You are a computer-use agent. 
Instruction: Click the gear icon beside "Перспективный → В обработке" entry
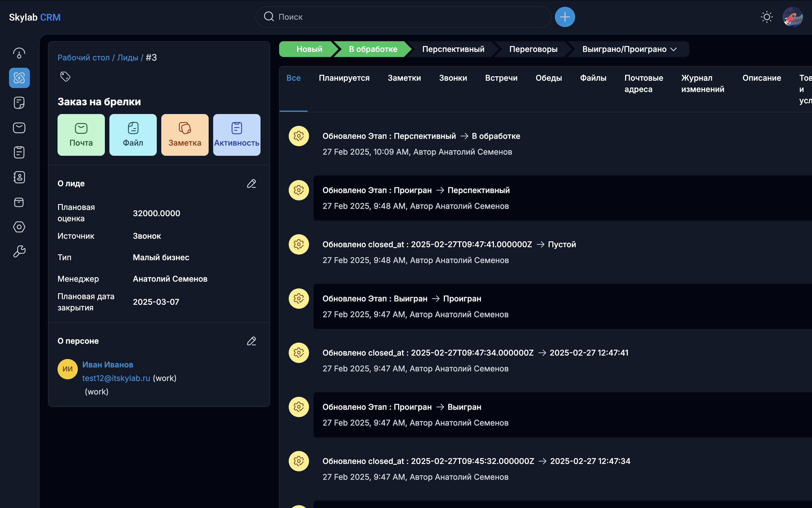299,136
